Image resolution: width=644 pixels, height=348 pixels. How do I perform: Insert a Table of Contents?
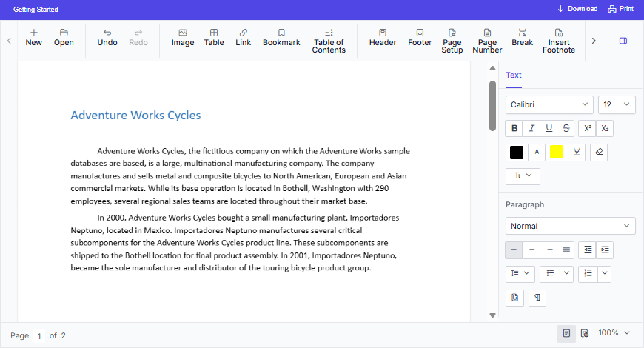329,41
